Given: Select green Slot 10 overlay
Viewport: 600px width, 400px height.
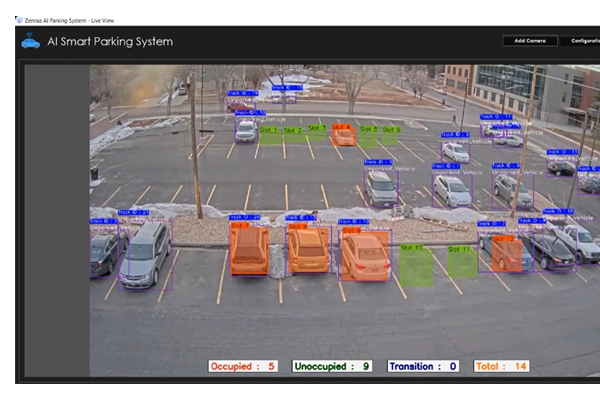Looking at the screenshot, I should (416, 264).
